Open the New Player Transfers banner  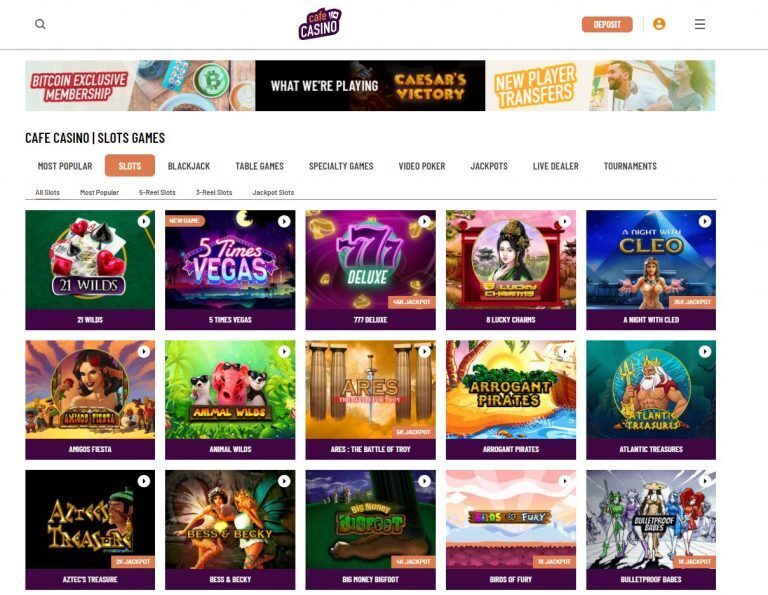coord(600,86)
